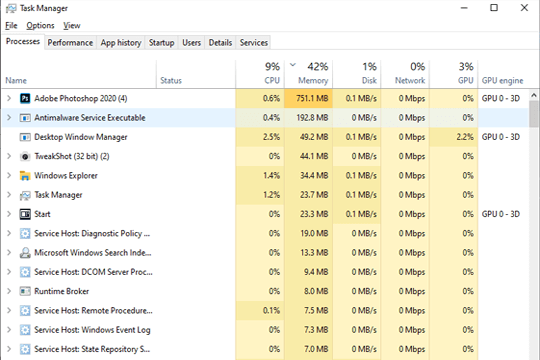Click the 49.2 MB memory value
The image size is (540, 360).
tap(314, 137)
